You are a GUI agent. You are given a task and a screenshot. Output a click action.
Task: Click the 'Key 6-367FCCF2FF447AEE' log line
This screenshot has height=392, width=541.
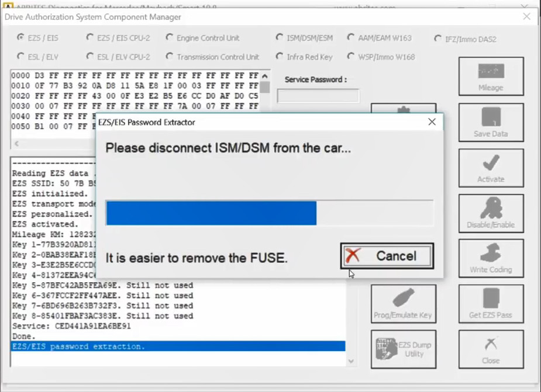102,296
